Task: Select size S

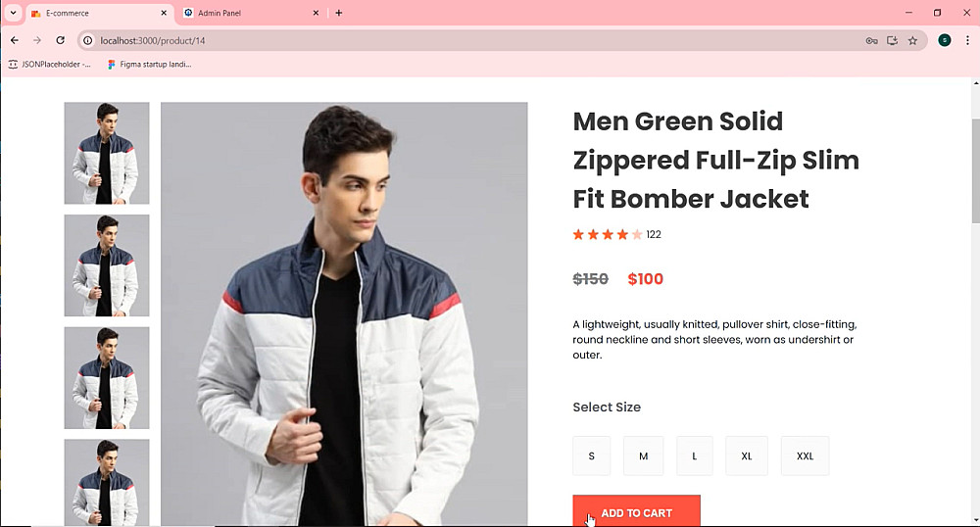Action: click(x=591, y=455)
